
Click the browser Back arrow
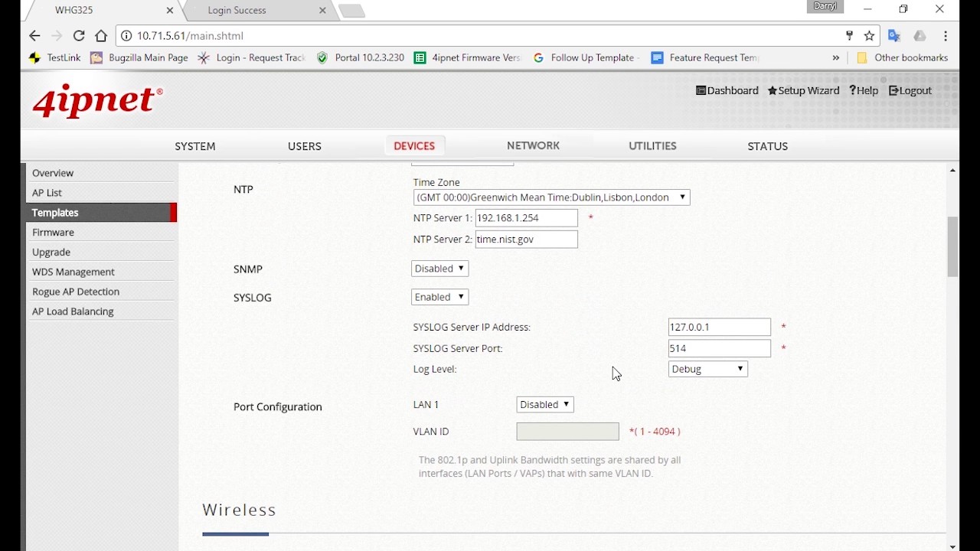click(34, 36)
